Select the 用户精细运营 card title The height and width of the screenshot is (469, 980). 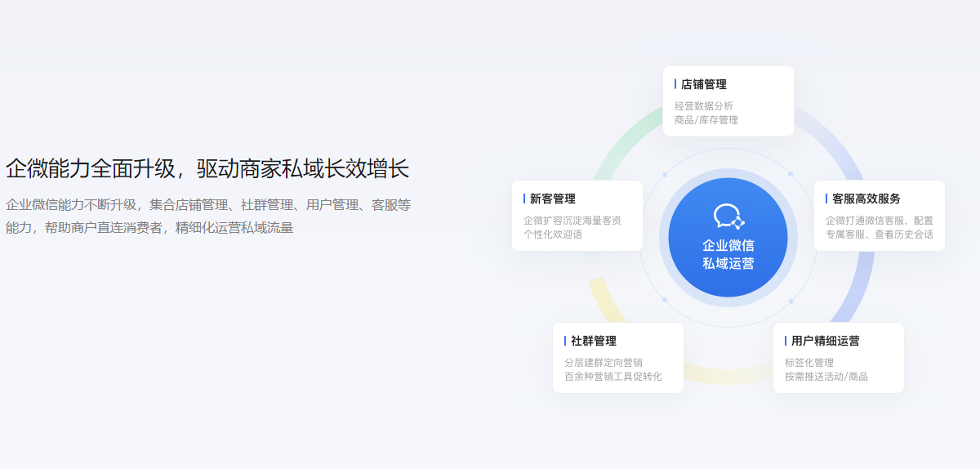tap(825, 341)
